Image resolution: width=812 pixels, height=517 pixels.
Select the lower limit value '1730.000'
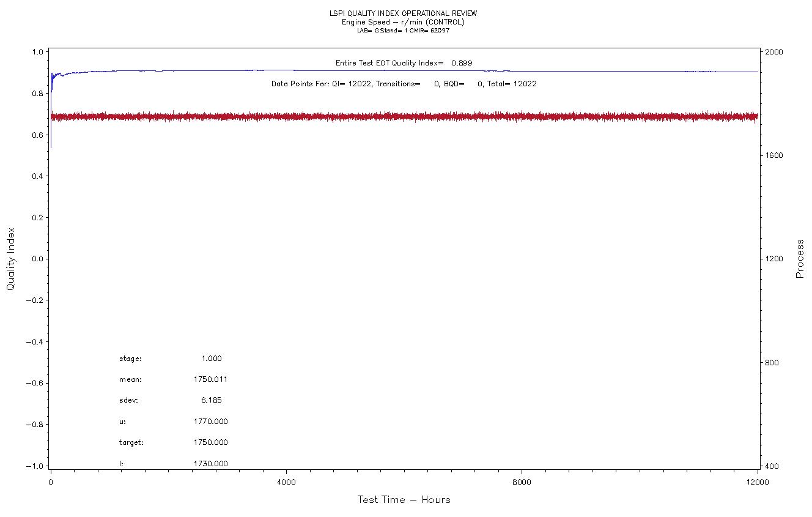click(210, 464)
